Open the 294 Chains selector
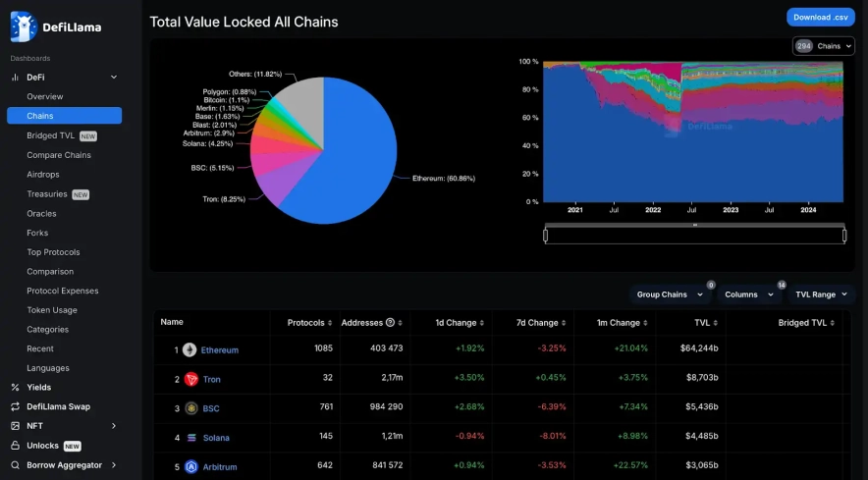The width and height of the screenshot is (868, 480). pos(823,46)
